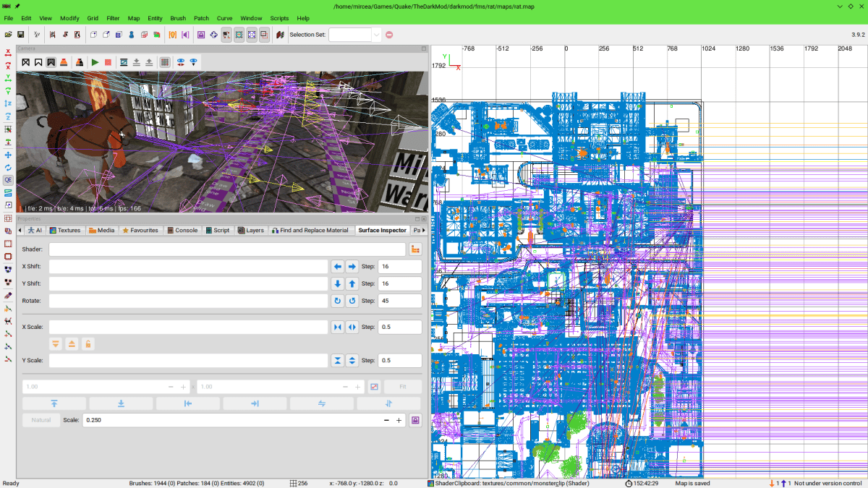Click the Flip X axis icon in left toolbar
868x488 pixels.
click(8, 52)
